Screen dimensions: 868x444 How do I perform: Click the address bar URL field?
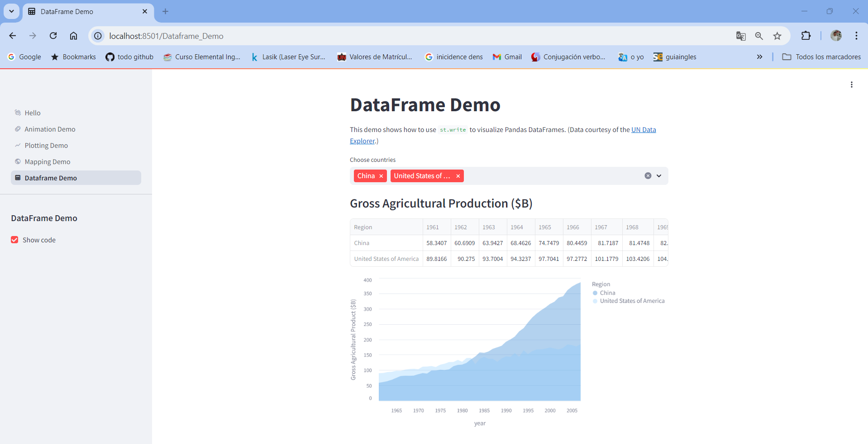[x=416, y=36]
